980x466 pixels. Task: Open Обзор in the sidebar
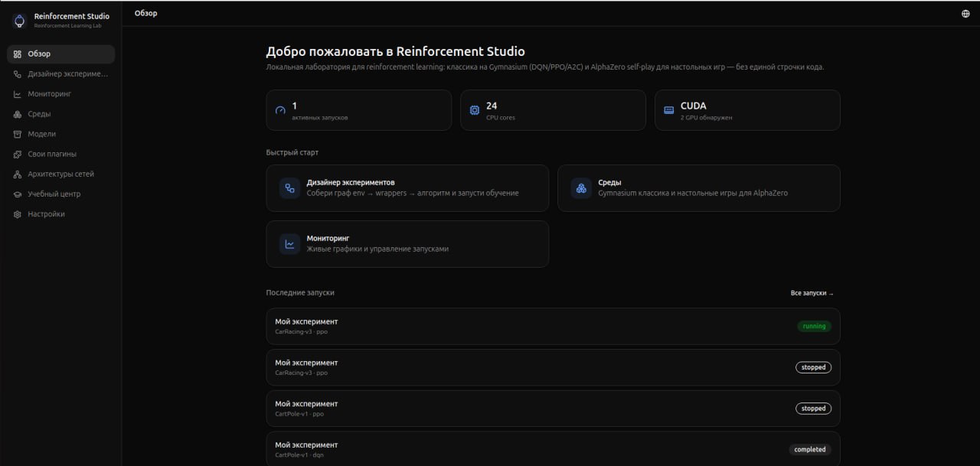coord(61,54)
